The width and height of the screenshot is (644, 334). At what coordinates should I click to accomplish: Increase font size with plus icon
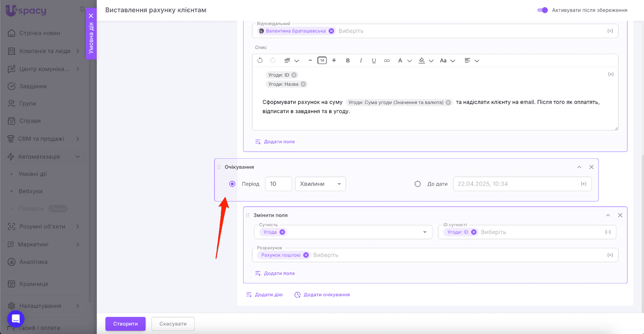pyautogui.click(x=334, y=60)
